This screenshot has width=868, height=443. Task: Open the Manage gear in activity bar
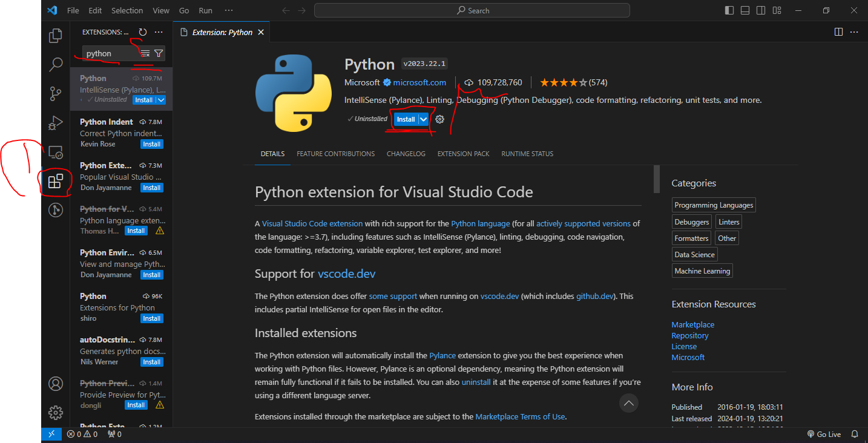click(56, 413)
